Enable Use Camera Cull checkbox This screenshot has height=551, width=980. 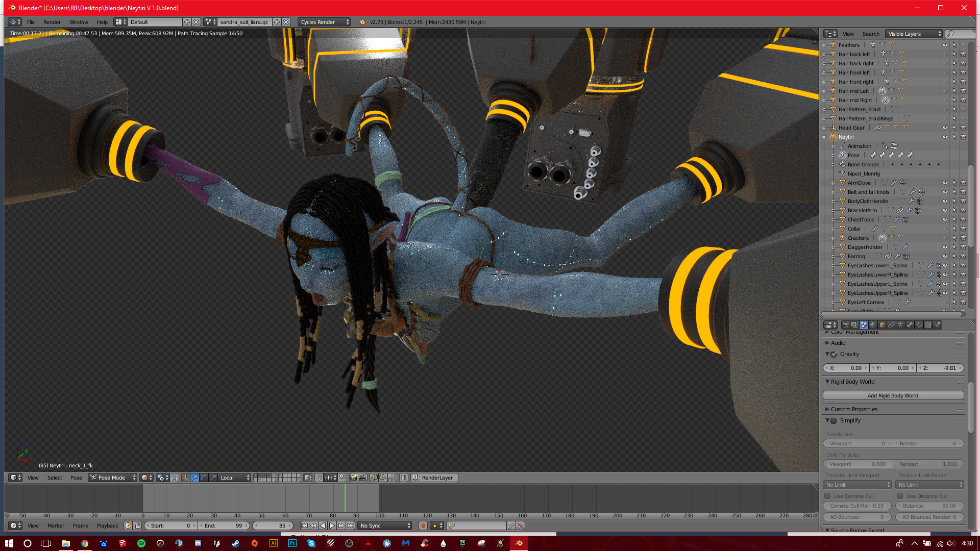(827, 496)
